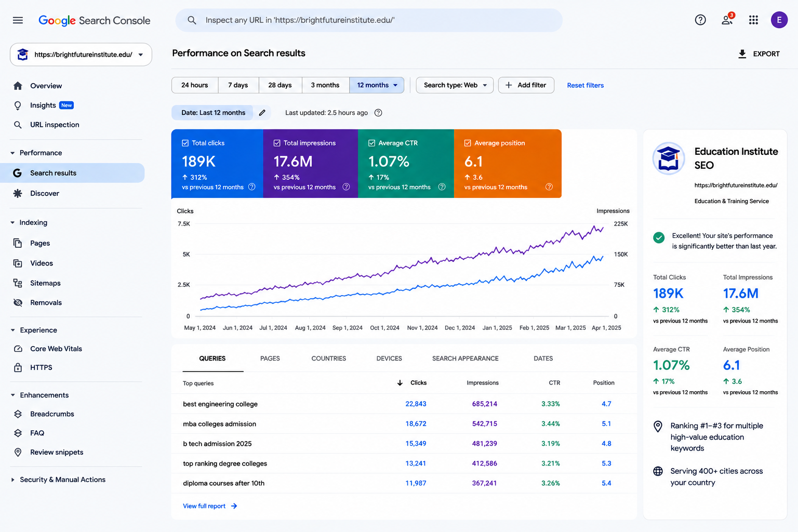Click the FAQ layers icon
The width and height of the screenshot is (798, 532).
tap(18, 433)
